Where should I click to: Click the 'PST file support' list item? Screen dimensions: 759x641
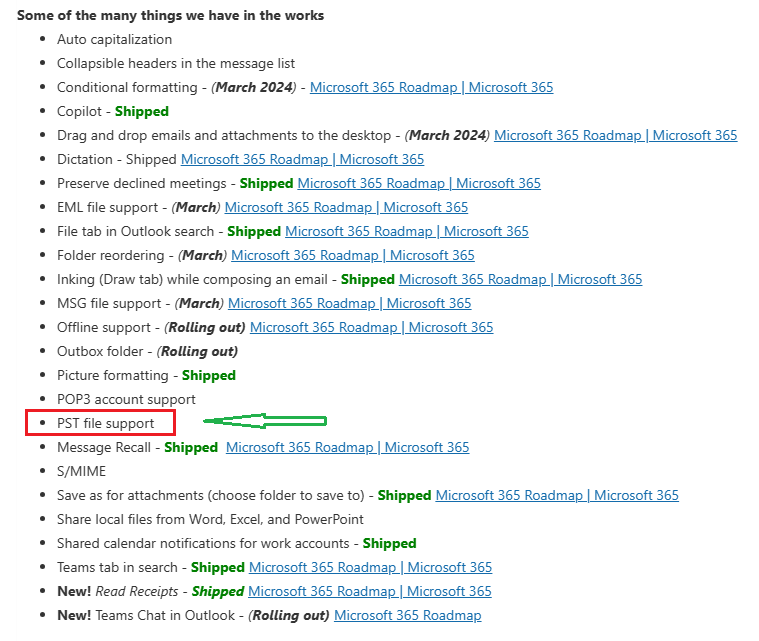coord(106,424)
